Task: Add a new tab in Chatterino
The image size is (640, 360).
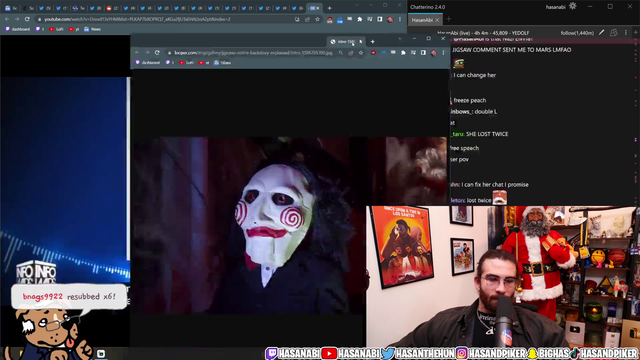Action: click(x=449, y=19)
